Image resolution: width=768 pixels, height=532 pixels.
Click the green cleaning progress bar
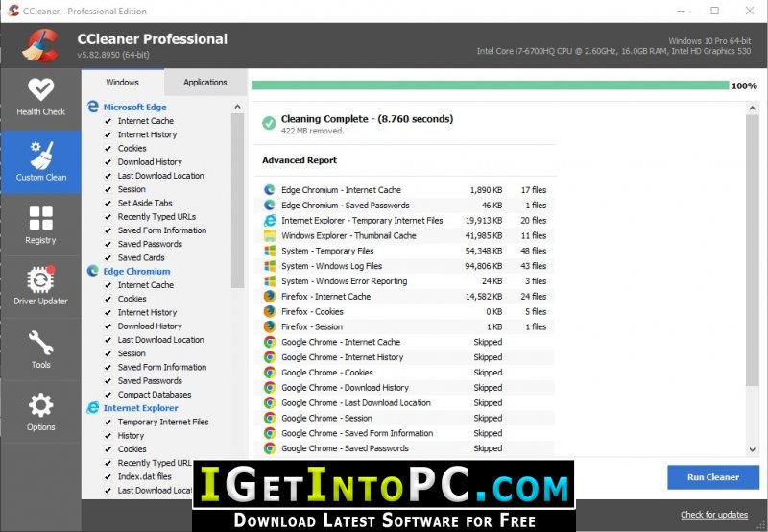point(490,85)
